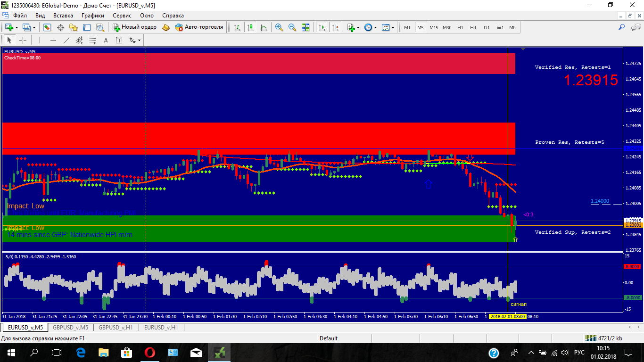
Task: Click РУС language indicator in tray
Action: (579, 352)
